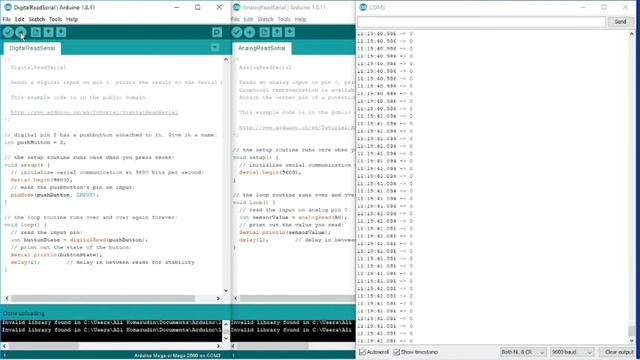The width and height of the screenshot is (640, 360).
Task: Toggle Show timestamp checkbox
Action: click(x=396, y=352)
